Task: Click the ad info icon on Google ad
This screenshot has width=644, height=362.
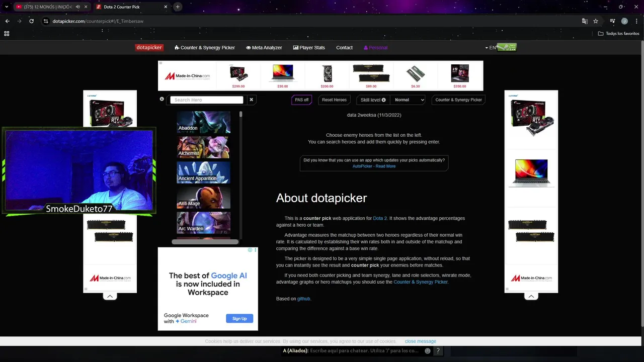Action: coord(250,250)
